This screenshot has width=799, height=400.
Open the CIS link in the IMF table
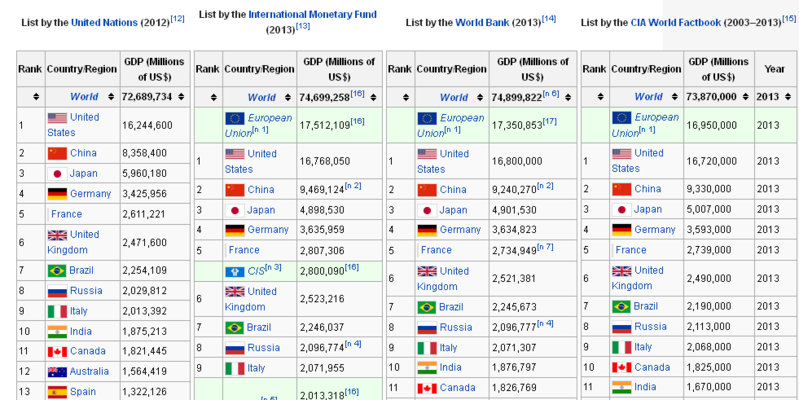(256, 272)
